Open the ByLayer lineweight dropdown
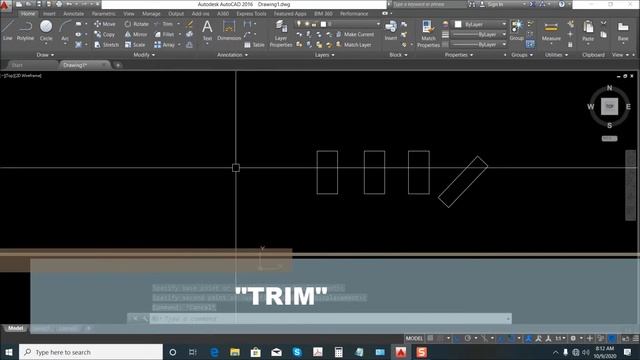The image size is (640, 360). click(x=480, y=34)
